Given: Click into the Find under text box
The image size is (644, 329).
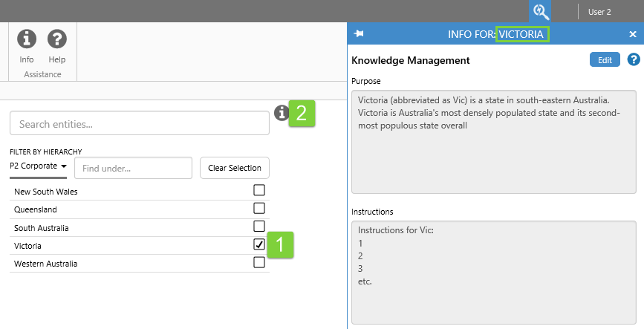Looking at the screenshot, I should (133, 168).
